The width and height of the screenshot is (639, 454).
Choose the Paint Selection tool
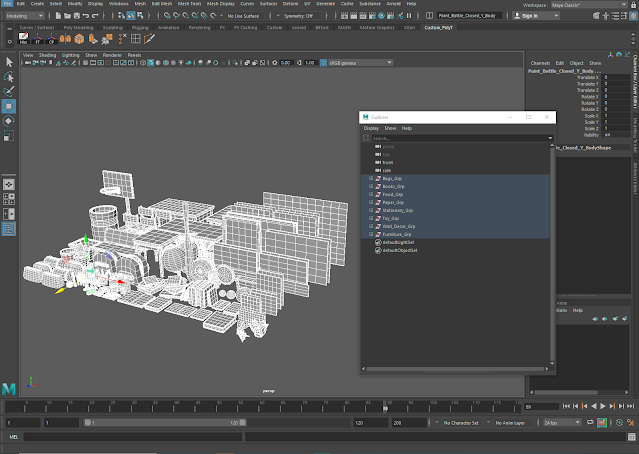coord(9,91)
